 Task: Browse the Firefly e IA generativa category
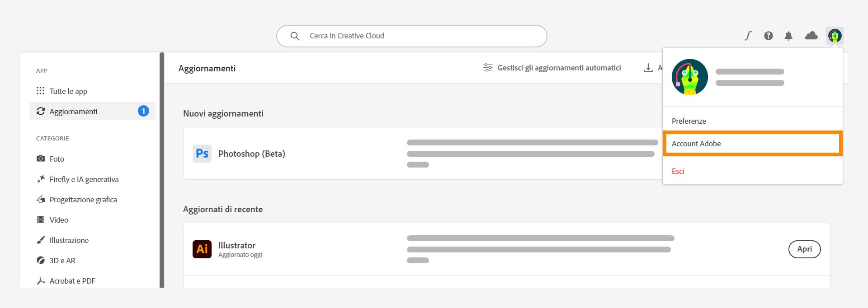coord(84,179)
